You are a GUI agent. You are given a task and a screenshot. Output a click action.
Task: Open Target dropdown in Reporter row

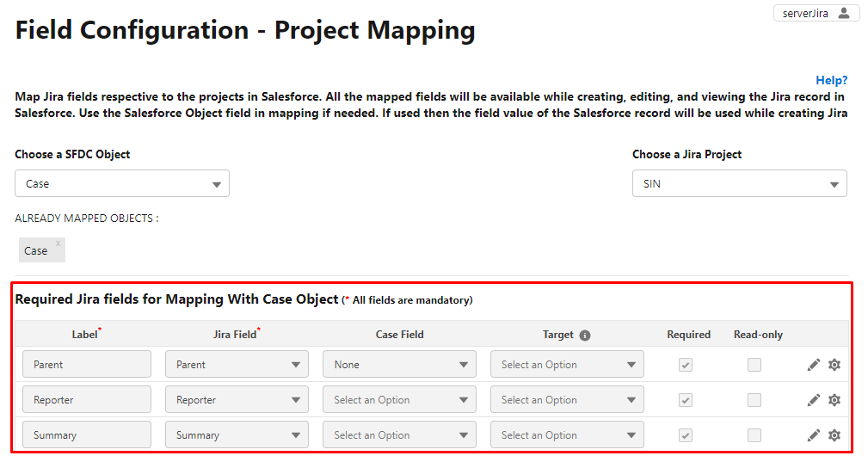pos(567,400)
